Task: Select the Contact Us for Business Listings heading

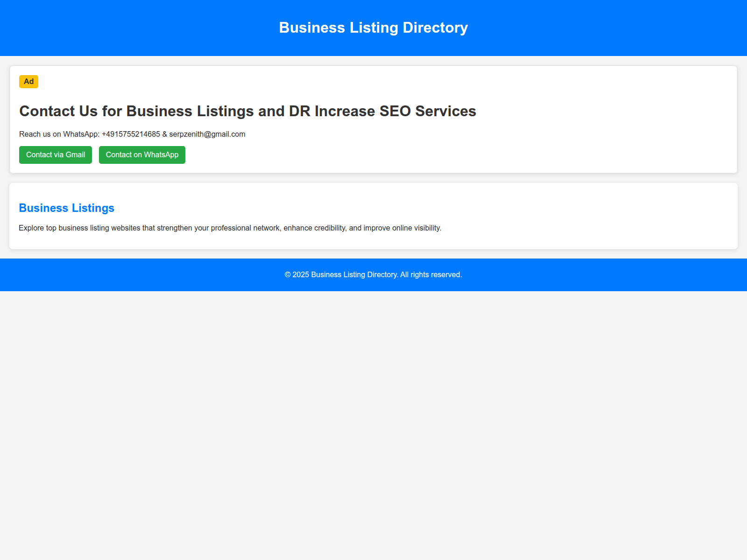Action: (x=247, y=111)
